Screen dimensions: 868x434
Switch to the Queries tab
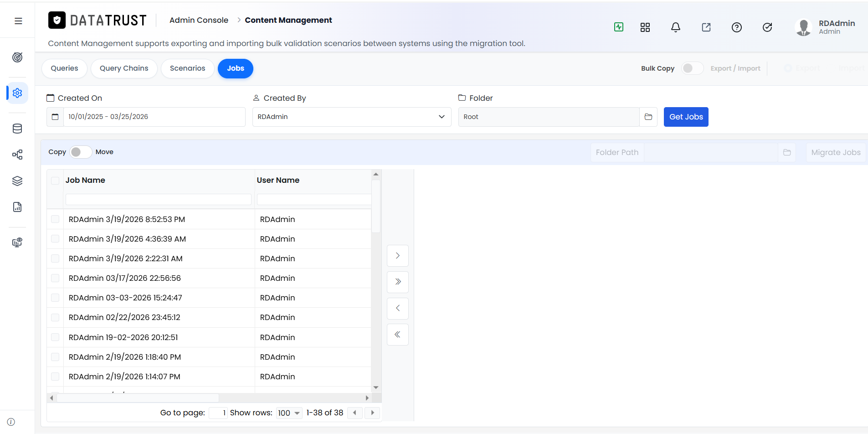pyautogui.click(x=64, y=68)
